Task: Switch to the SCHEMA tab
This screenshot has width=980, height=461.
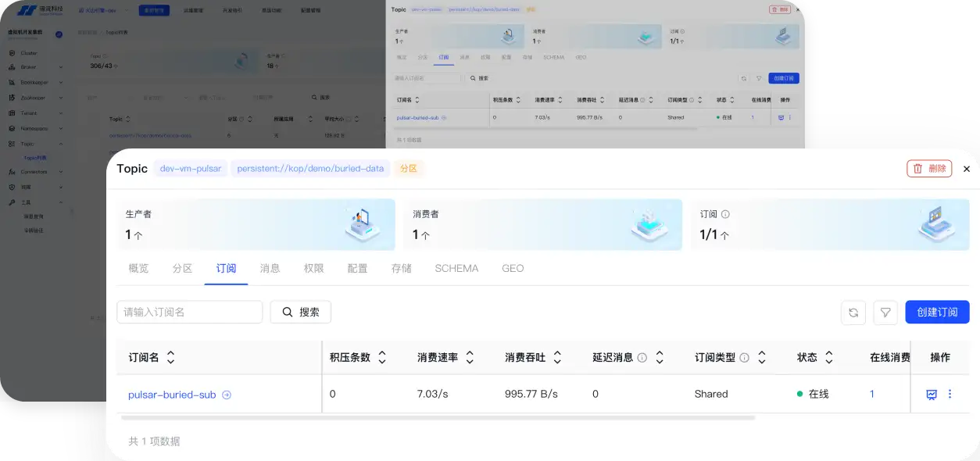Action: 456,268
